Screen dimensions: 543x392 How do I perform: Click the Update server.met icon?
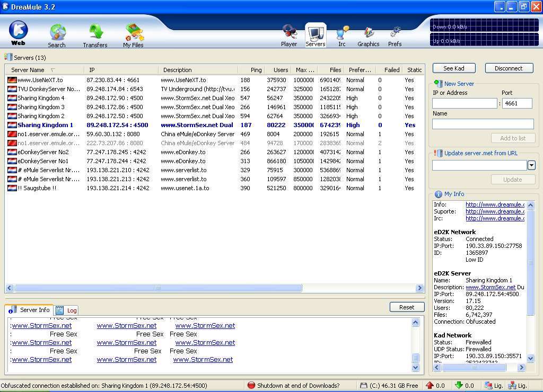(x=438, y=153)
